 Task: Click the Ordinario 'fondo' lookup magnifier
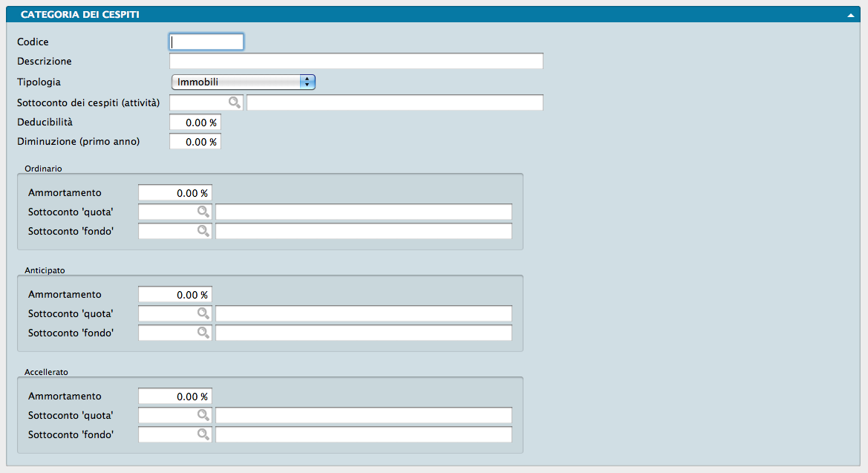(x=203, y=231)
